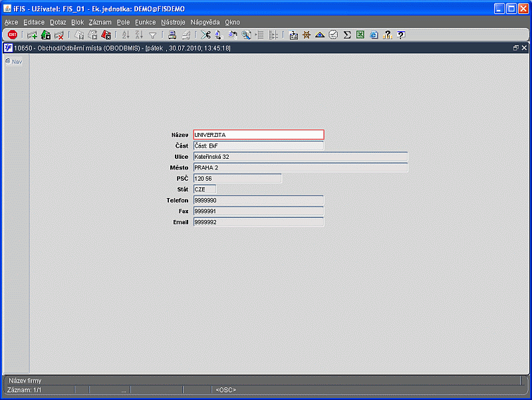
Task: Restore the inner OBODBMIS form window
Action: (x=516, y=48)
